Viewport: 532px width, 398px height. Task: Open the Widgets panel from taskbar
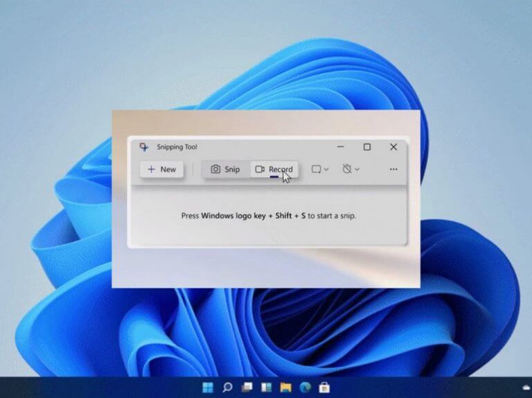pos(266,387)
